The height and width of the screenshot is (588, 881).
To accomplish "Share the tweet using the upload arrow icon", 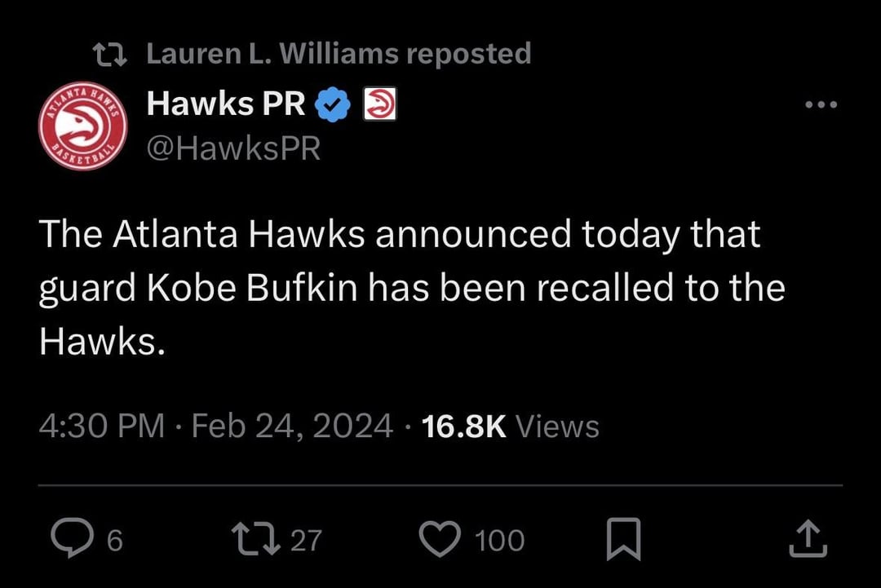I will point(808,539).
